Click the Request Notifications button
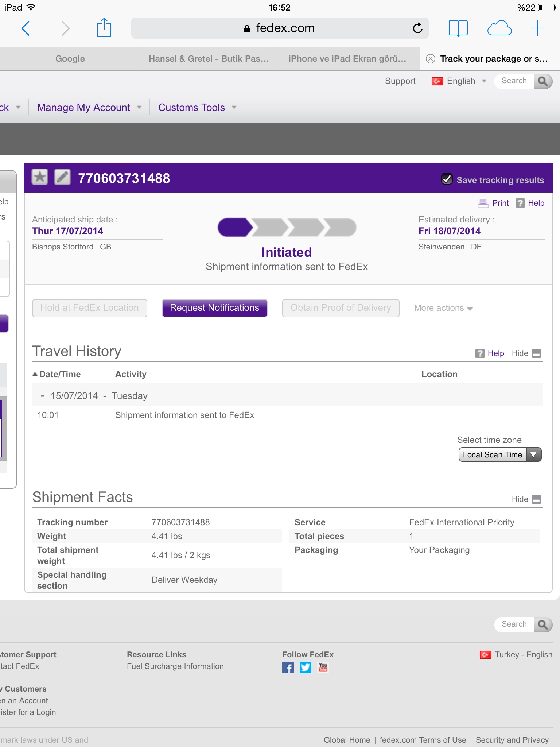The image size is (560, 747). [x=214, y=308]
